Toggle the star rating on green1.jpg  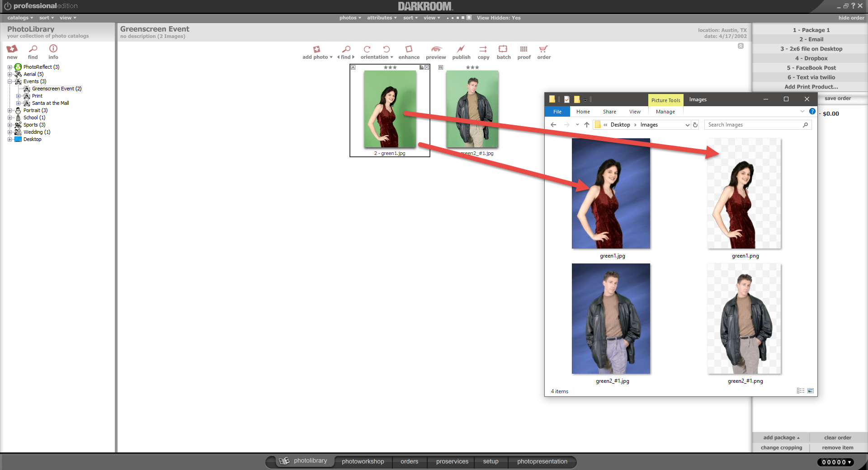click(390, 67)
